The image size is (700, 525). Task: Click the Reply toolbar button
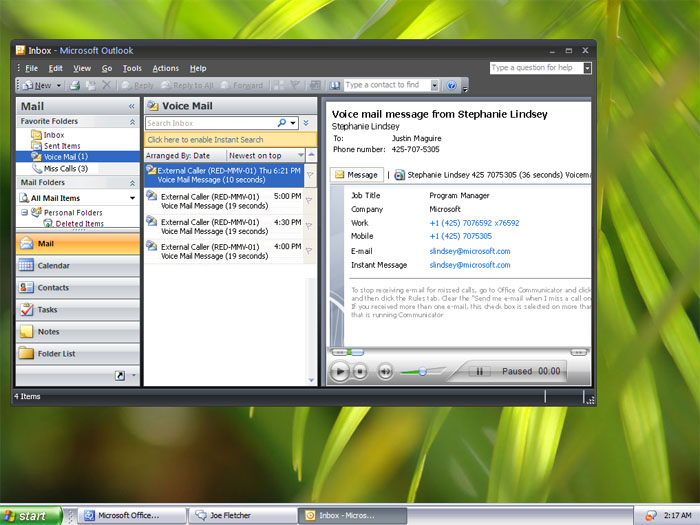point(138,85)
